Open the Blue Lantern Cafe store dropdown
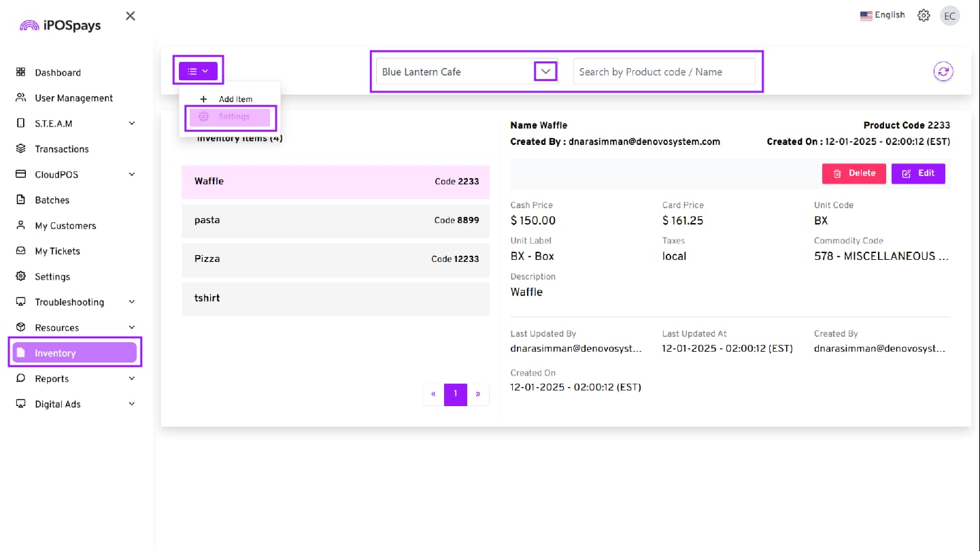Image resolution: width=980 pixels, height=551 pixels. click(545, 71)
